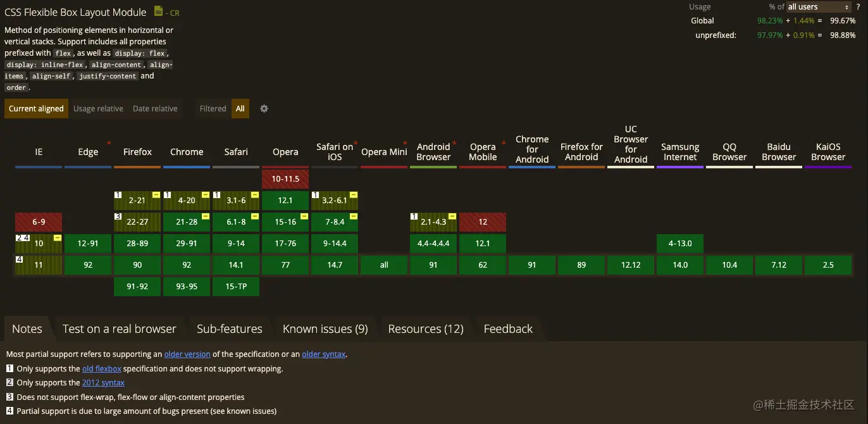The image size is (868, 424).
Task: Click the Opera 15-16 cell
Action: [285, 222]
